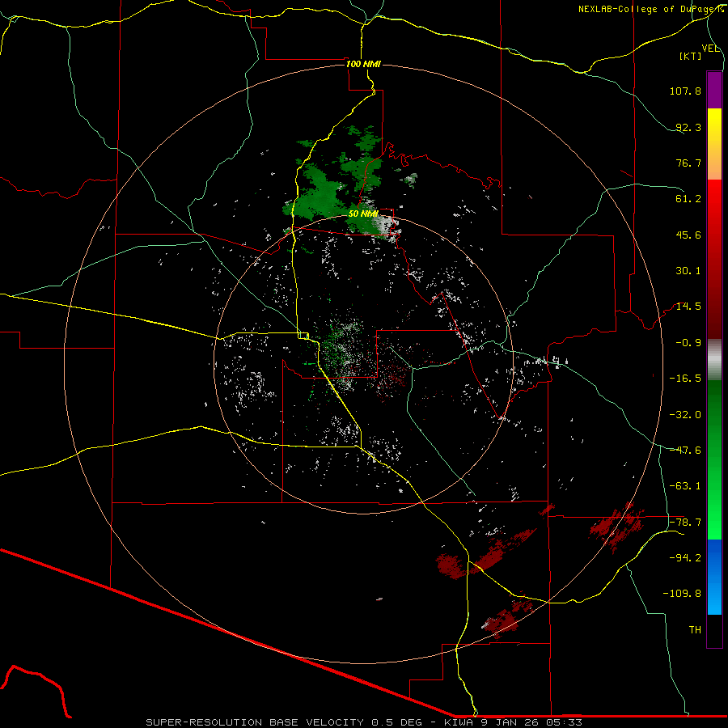Click the 50 NMI range ring label
The width and height of the screenshot is (728, 728).
(x=363, y=214)
